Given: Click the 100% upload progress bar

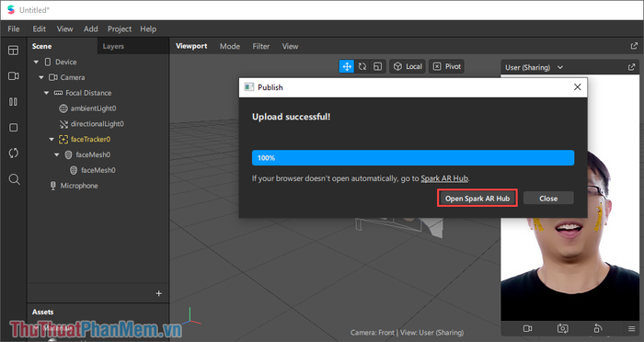Looking at the screenshot, I should tap(413, 157).
